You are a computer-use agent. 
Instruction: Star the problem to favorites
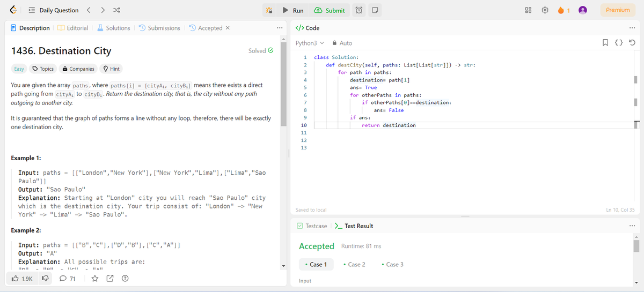pyautogui.click(x=94, y=279)
